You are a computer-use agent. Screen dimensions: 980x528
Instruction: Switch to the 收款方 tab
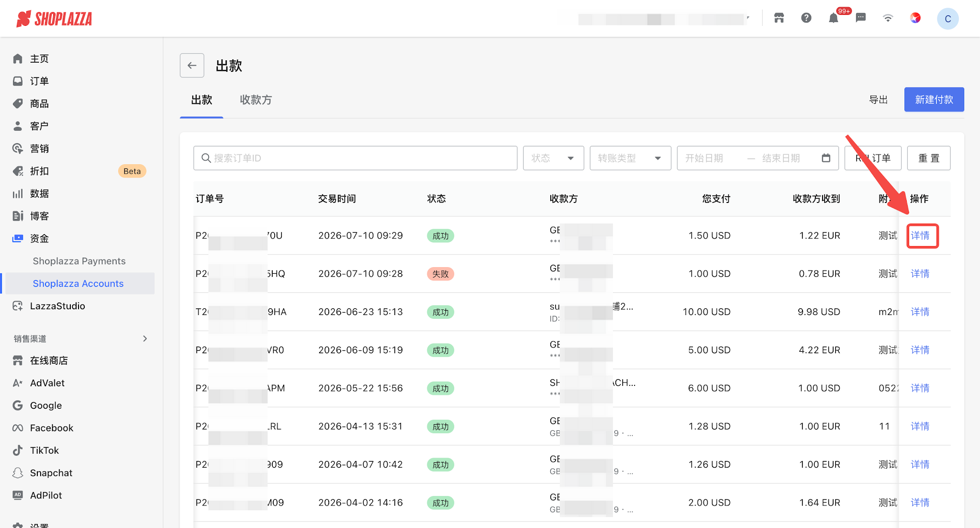256,100
